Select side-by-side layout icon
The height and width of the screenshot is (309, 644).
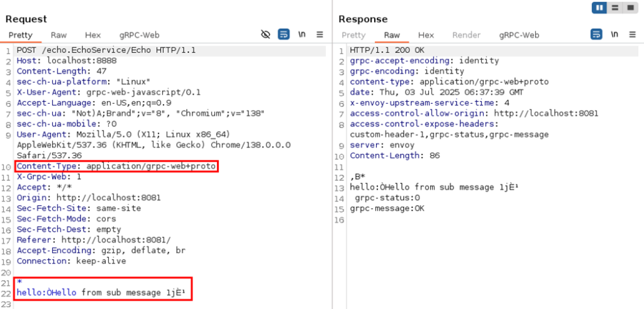(x=599, y=8)
